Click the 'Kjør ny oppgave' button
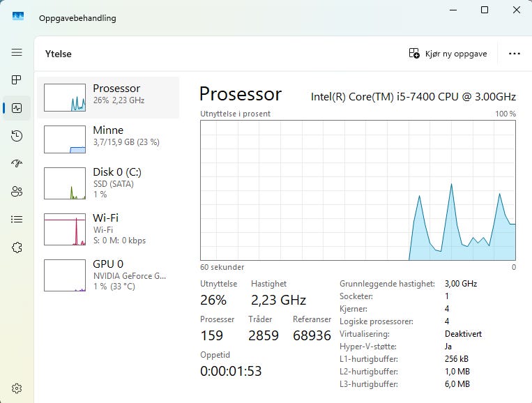 (x=448, y=54)
